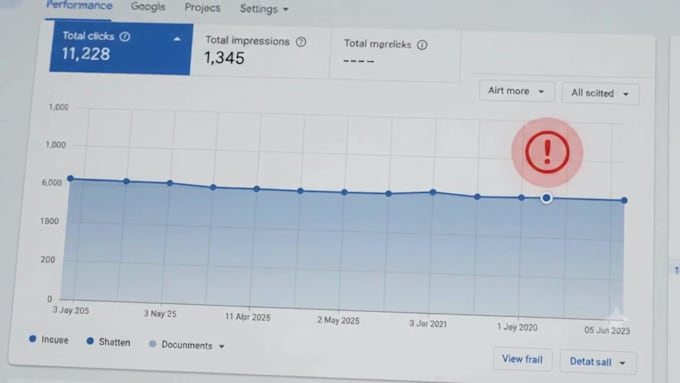Click the 1,345 impressions value
The height and width of the screenshot is (383, 680).
coord(224,58)
